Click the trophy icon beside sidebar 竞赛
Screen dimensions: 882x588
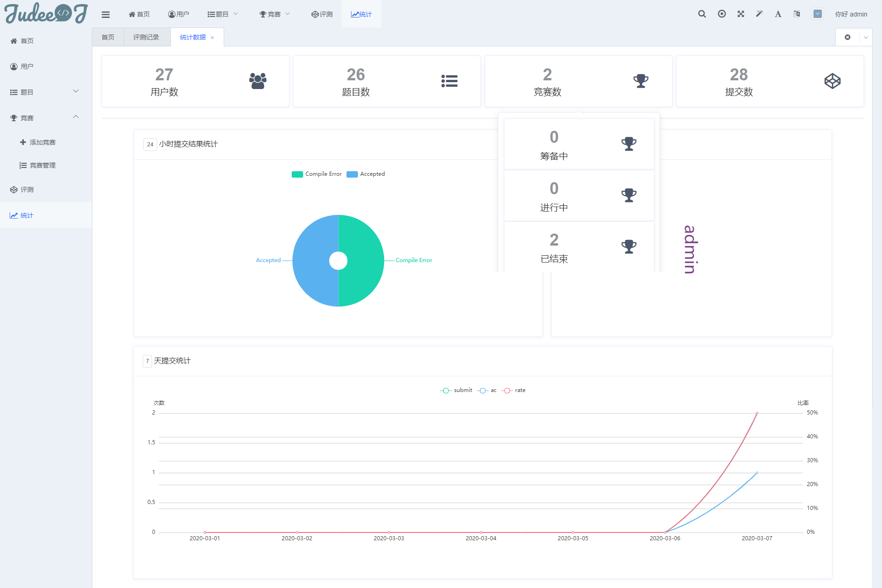click(x=14, y=118)
